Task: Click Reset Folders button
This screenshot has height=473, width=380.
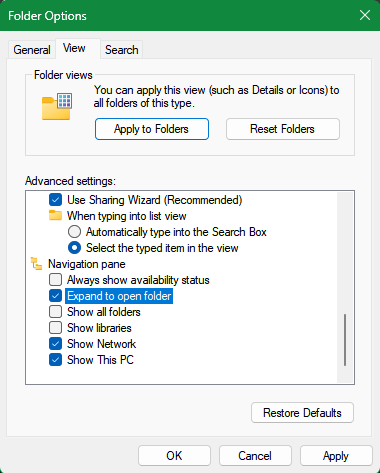Action: click(283, 129)
